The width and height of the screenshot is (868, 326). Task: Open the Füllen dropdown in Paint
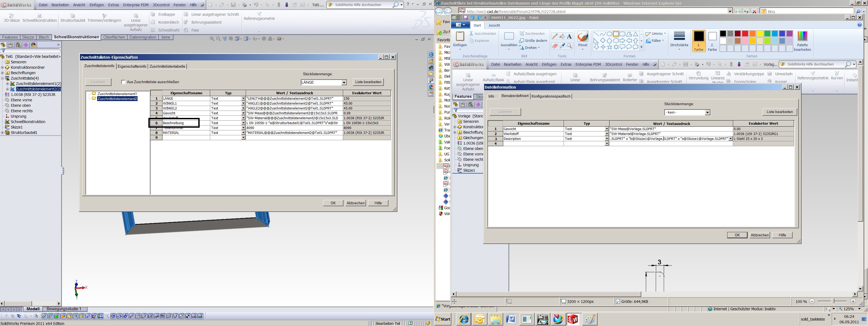(x=655, y=41)
